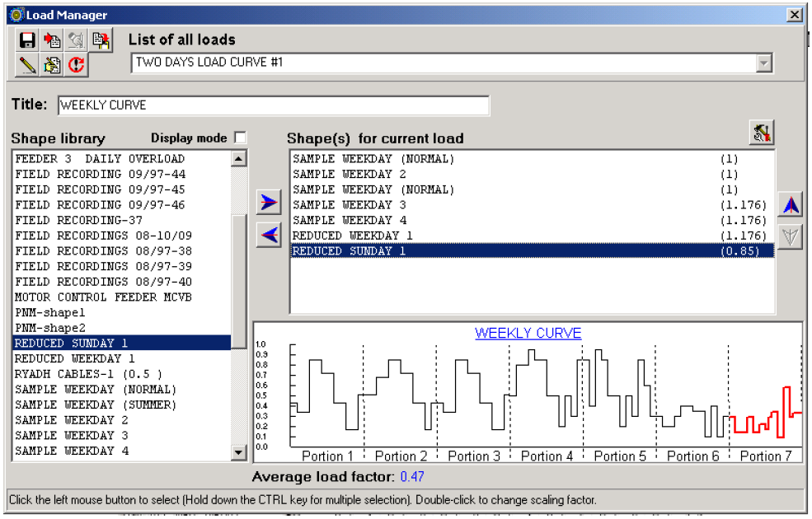The width and height of the screenshot is (812, 519).
Task: Click the Portion 1 label on chart
Action: coord(327,456)
